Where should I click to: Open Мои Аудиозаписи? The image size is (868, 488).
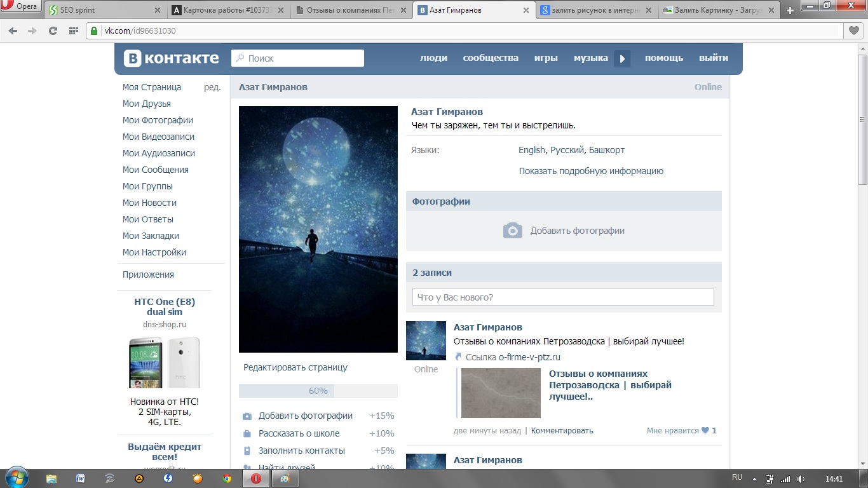click(x=159, y=153)
